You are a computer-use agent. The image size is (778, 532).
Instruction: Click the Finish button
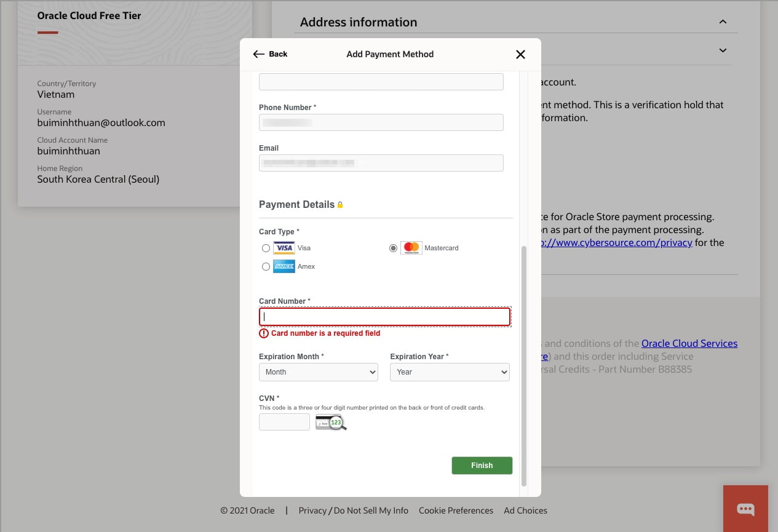point(482,466)
